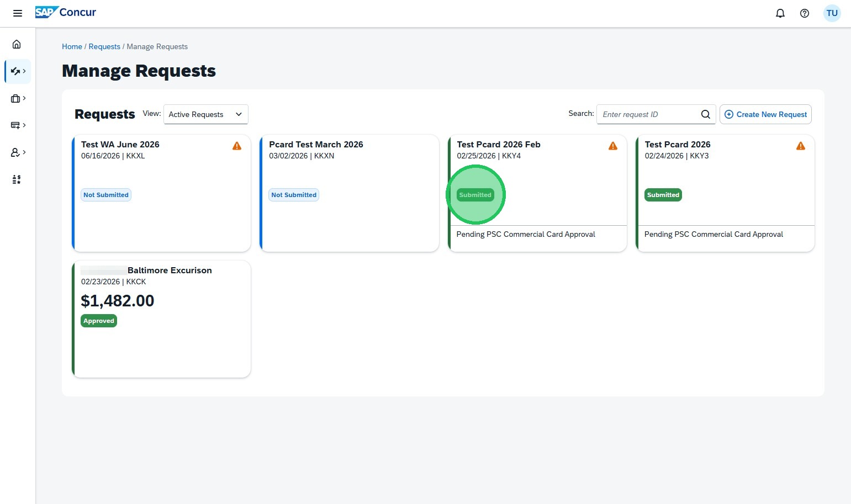
Task: Open the help question mark icon
Action: [805, 13]
